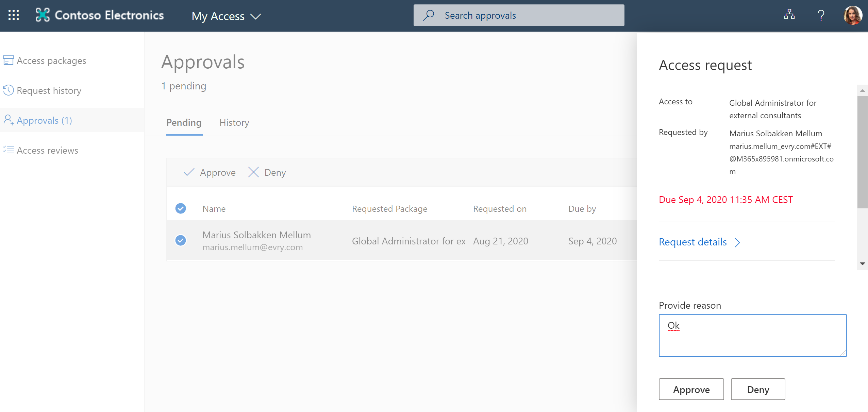The height and width of the screenshot is (412, 868).
Task: Click the search magnifier icon
Action: pyautogui.click(x=429, y=15)
